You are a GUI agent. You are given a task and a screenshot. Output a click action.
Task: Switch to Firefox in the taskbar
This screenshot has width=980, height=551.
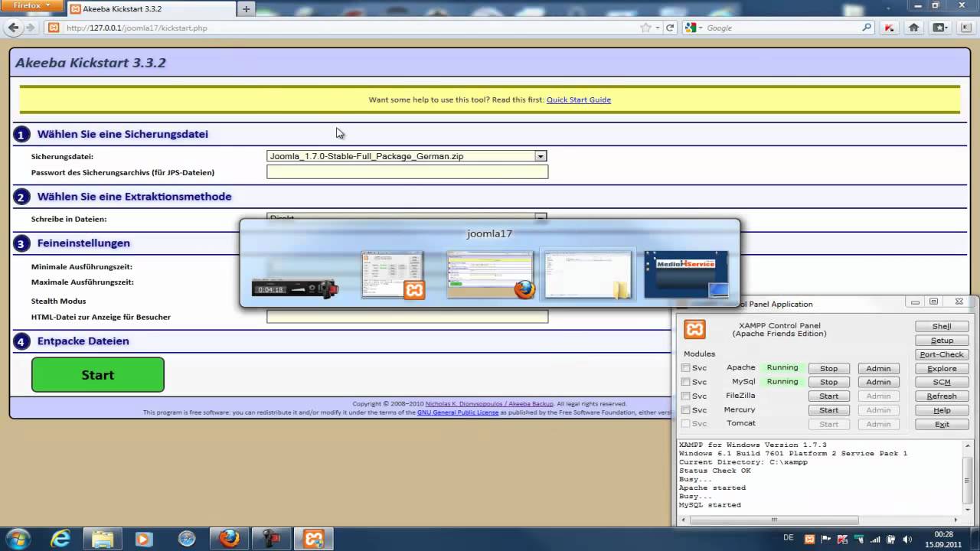coord(229,539)
